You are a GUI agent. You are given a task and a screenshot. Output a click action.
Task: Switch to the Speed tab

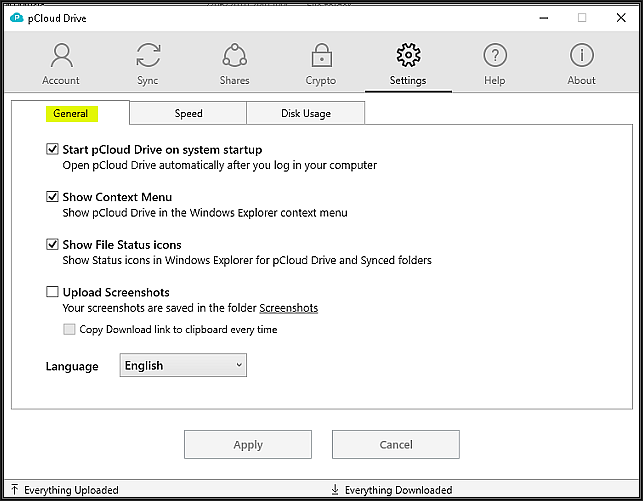188,113
